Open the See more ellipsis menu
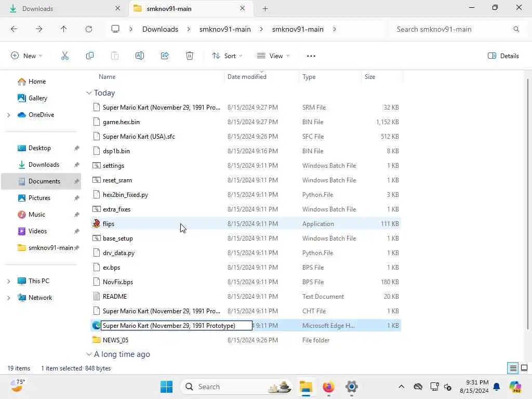This screenshot has width=532, height=399. 311,56
